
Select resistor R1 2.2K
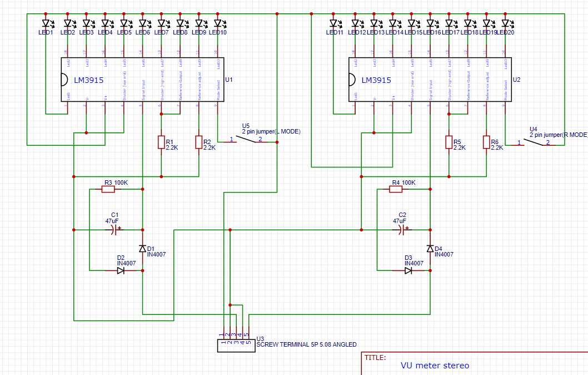point(161,143)
